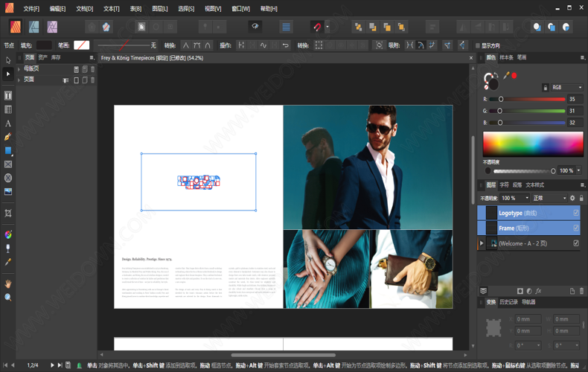Click the Move to Front arrange icon
This screenshot has width=588, height=372.
[x=401, y=27]
